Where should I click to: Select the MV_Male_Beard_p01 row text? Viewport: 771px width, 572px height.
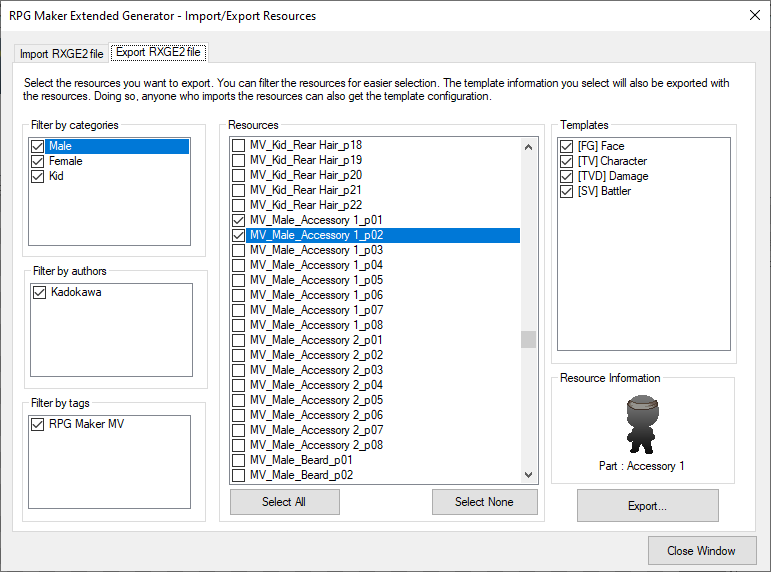301,460
